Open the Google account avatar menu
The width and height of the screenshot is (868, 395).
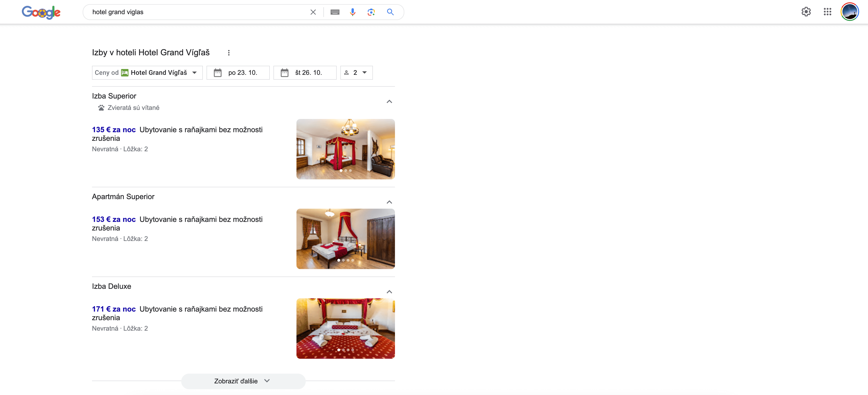point(849,12)
